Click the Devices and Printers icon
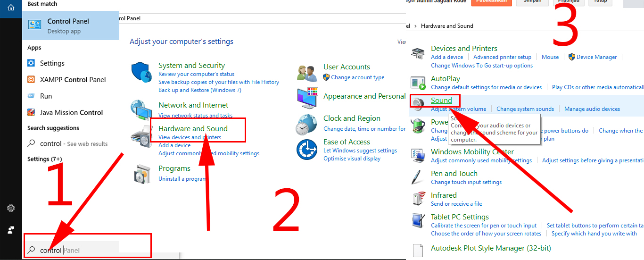Viewport: 644px width, 260px height. pyautogui.click(x=418, y=54)
